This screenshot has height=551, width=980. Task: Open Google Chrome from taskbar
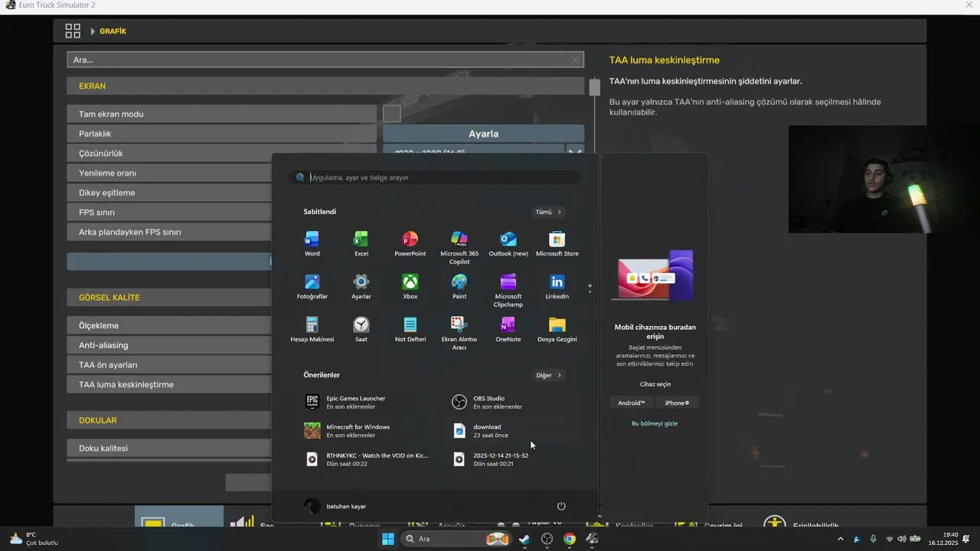[x=570, y=539]
